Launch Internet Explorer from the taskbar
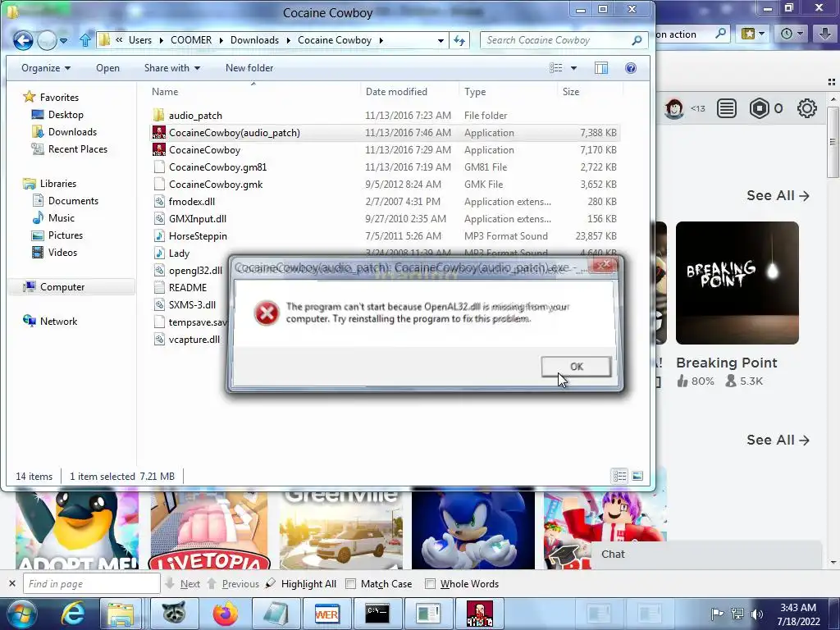 click(72, 614)
